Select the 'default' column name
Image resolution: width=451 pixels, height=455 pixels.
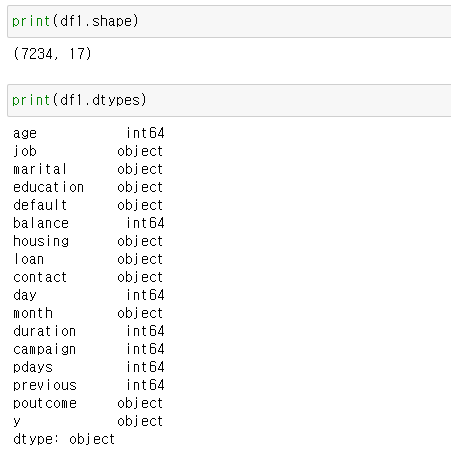[40, 205]
